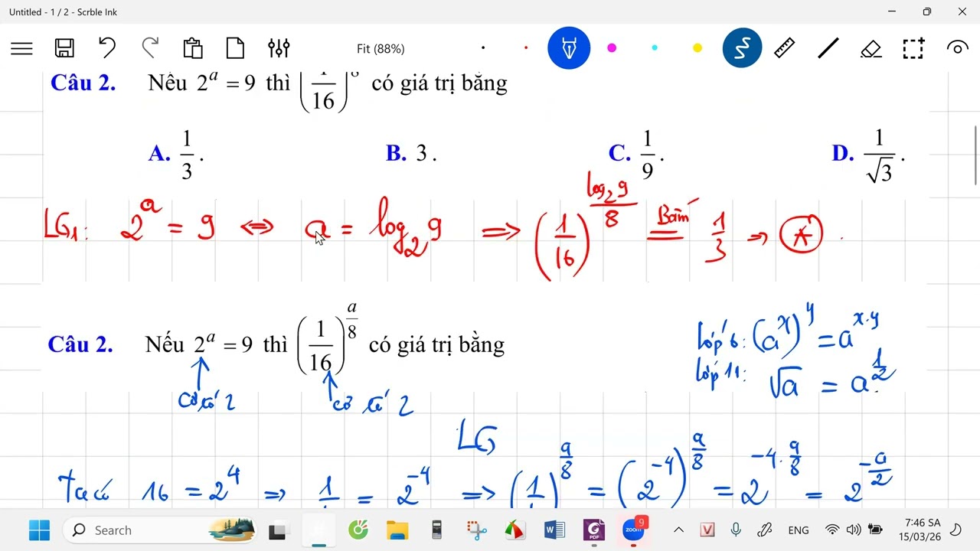Image resolution: width=980 pixels, height=551 pixels.
Task: Click the UniKey V icon in the tray
Action: tap(707, 530)
